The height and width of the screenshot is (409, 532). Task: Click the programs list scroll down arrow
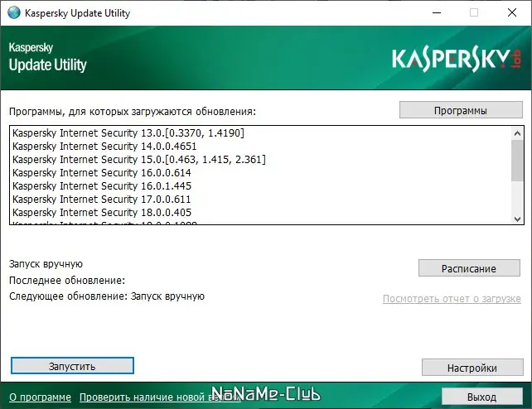click(517, 219)
